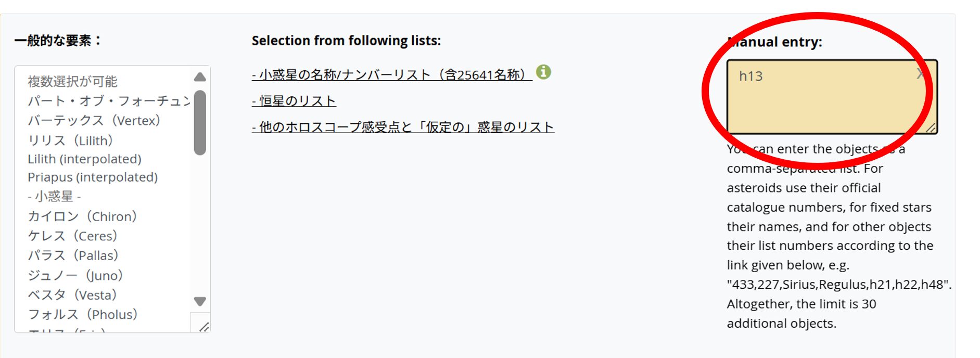Viewport: 980px width, 358px height.
Task: Choose Priapus (interpolated) from list
Action: tap(93, 177)
